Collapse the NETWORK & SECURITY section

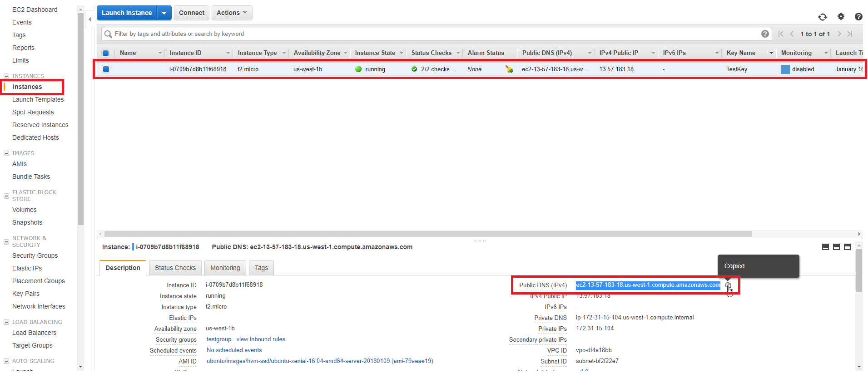6,241
